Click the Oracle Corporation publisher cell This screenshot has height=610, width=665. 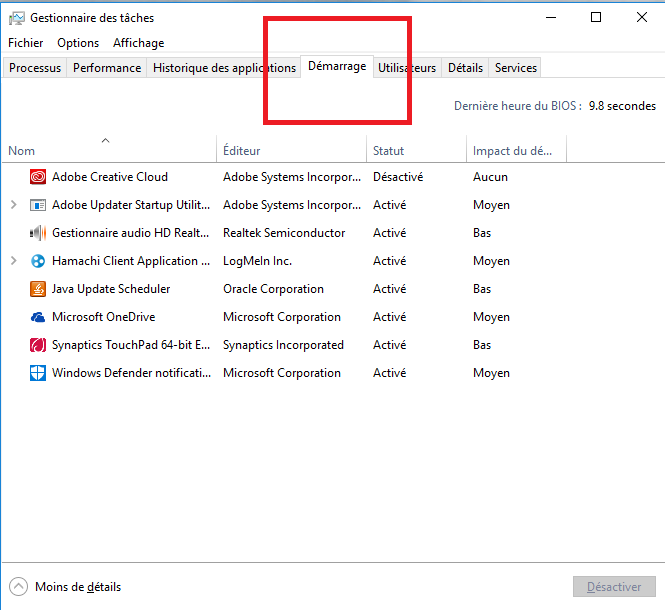click(274, 289)
